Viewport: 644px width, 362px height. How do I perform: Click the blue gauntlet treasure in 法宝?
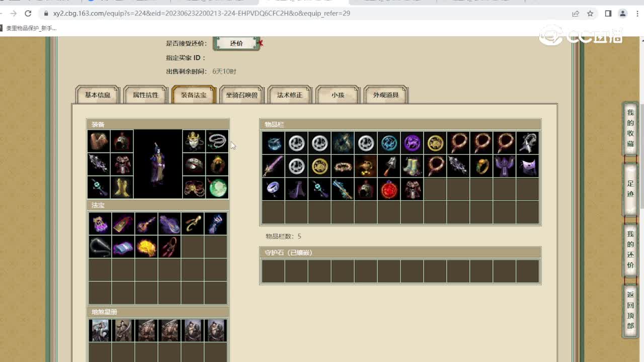(x=216, y=224)
